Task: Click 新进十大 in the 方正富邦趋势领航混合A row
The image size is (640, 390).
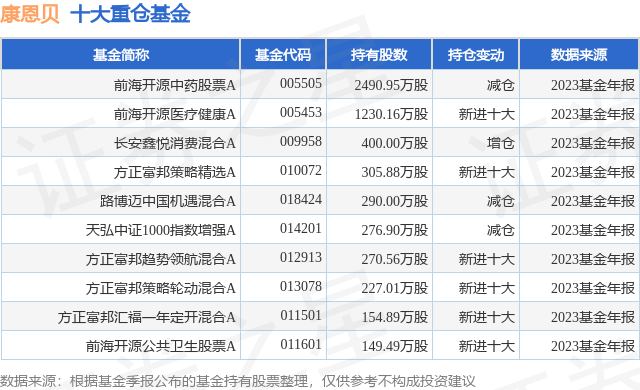Action: [487, 259]
